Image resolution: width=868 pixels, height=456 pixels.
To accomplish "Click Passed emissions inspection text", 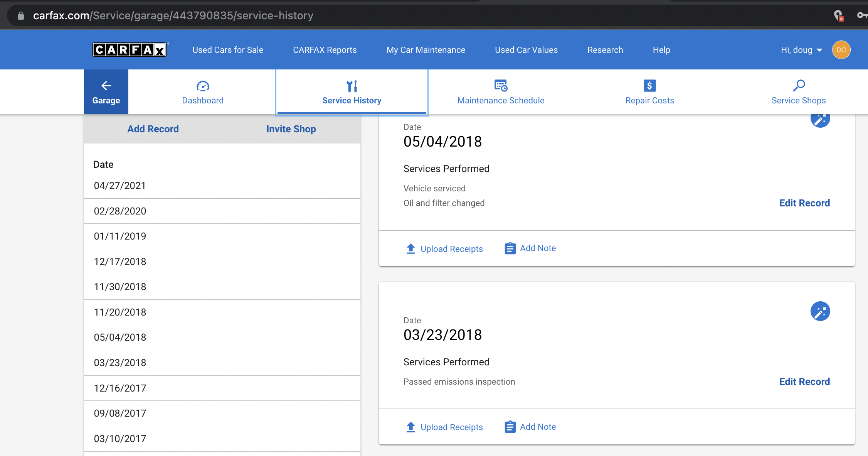I will (x=459, y=382).
